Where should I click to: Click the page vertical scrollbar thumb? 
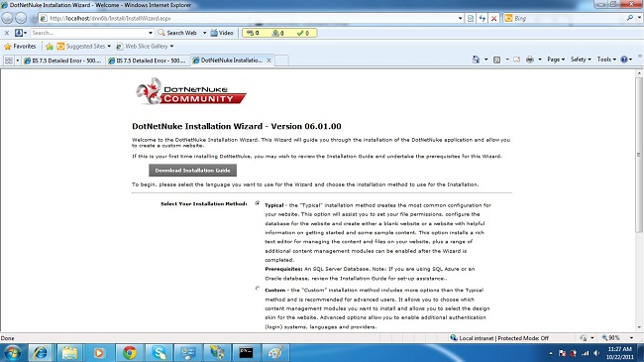639,156
